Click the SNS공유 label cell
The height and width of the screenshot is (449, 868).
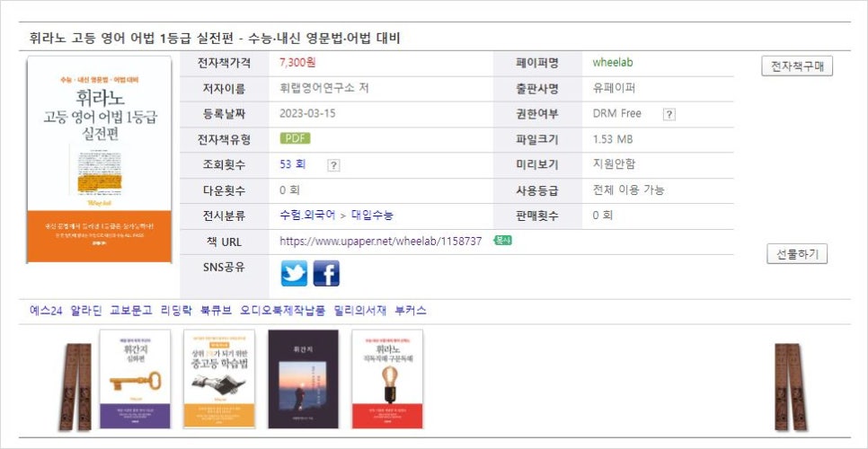tap(225, 277)
